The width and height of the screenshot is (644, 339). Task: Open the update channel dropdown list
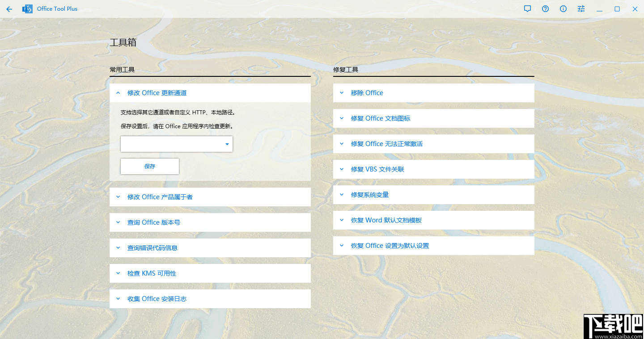coord(227,144)
